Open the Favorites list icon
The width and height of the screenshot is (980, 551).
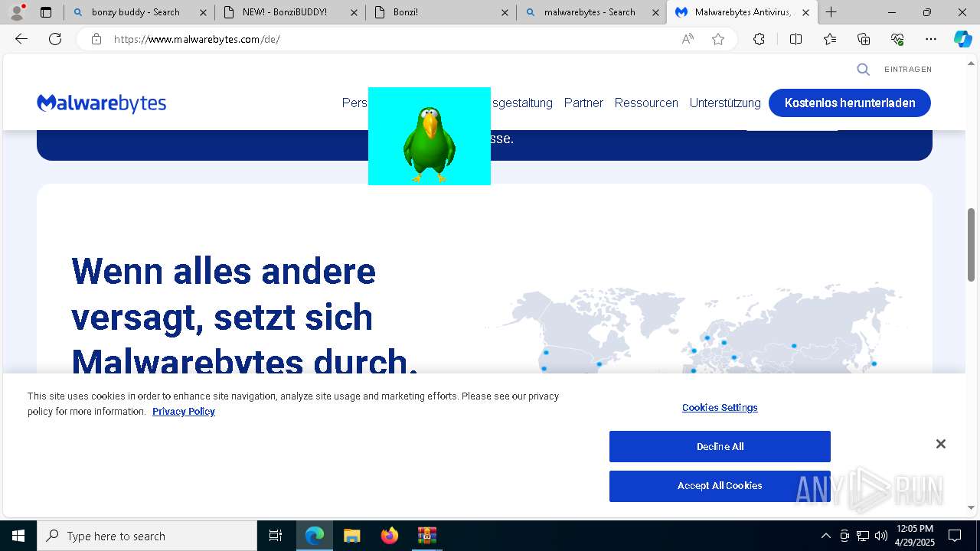coord(830,39)
